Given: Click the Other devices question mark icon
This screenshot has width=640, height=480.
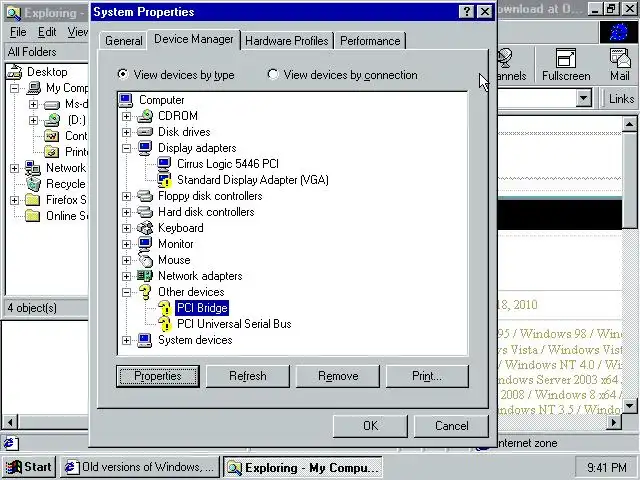Looking at the screenshot, I should click(x=145, y=292).
